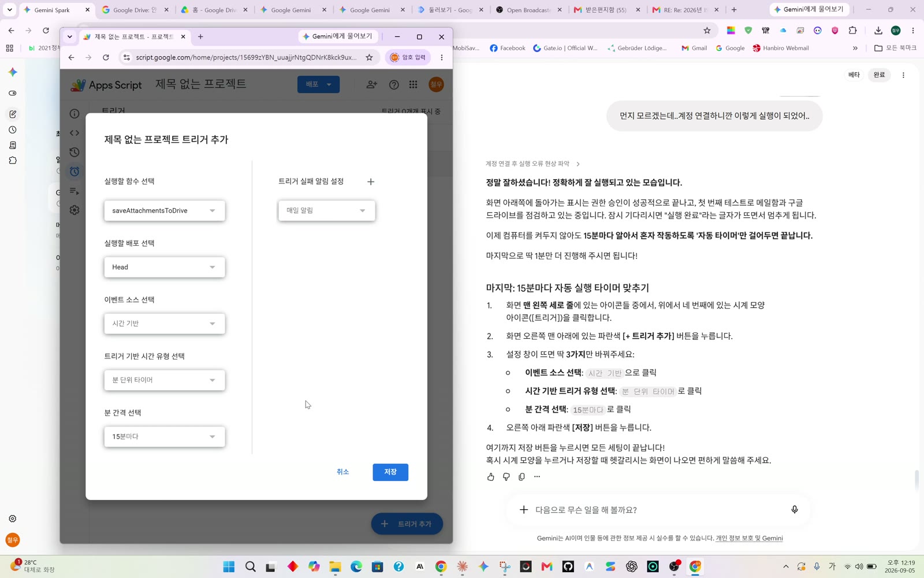Start a new chat in Gemini sidebar
Viewport: 924px width, 578px height.
[x=13, y=114]
